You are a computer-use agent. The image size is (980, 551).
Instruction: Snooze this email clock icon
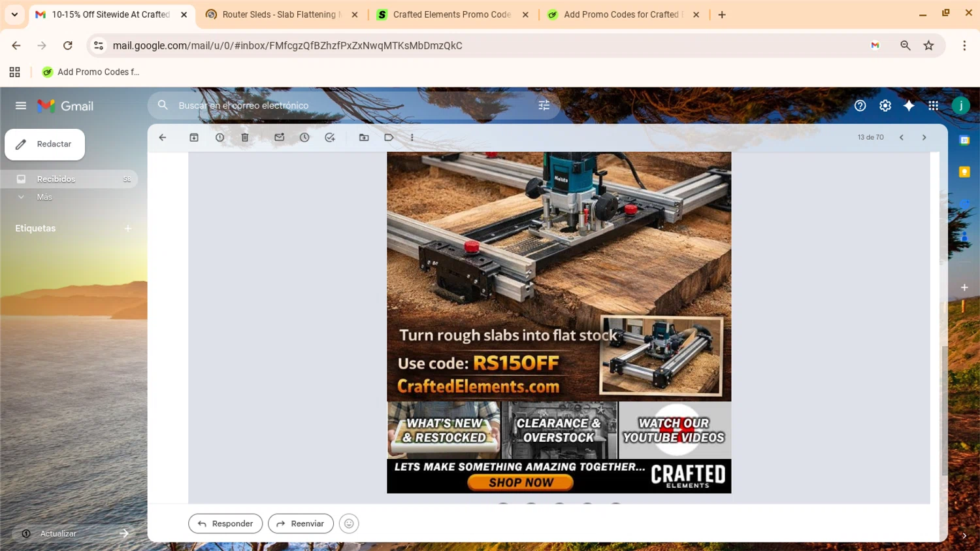coord(304,138)
